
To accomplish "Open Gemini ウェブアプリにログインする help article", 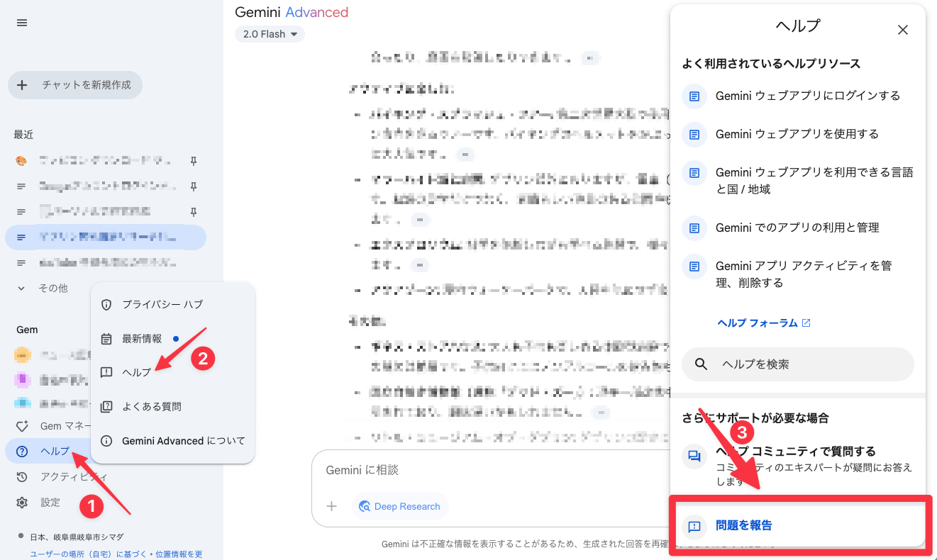I will coord(798,95).
